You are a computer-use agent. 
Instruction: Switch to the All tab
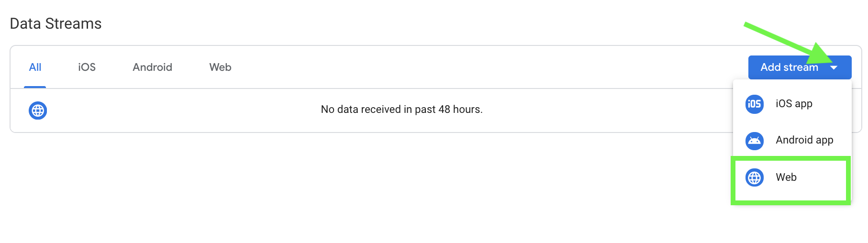pos(35,67)
